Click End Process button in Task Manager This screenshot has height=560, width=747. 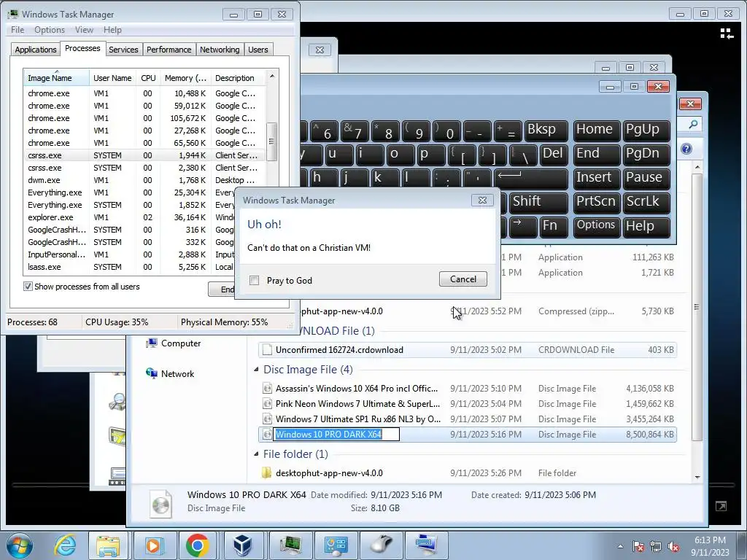[x=222, y=289]
